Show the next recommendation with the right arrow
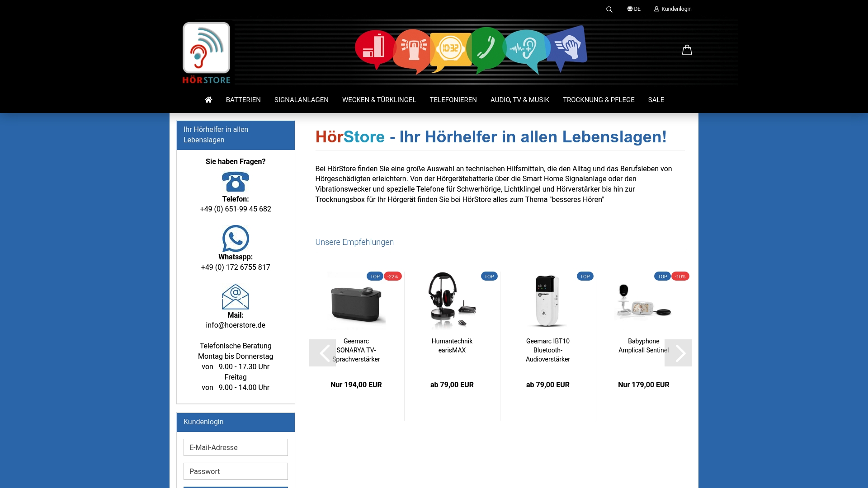The width and height of the screenshot is (868, 488). (678, 353)
